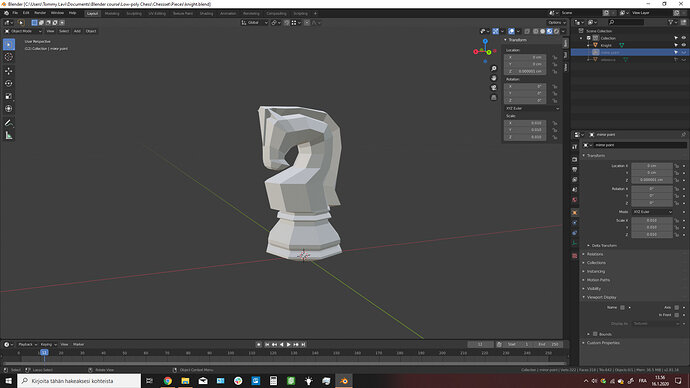Screen dimensions: 690x388
Task: Toggle show gizmo button
Action: (495, 31)
